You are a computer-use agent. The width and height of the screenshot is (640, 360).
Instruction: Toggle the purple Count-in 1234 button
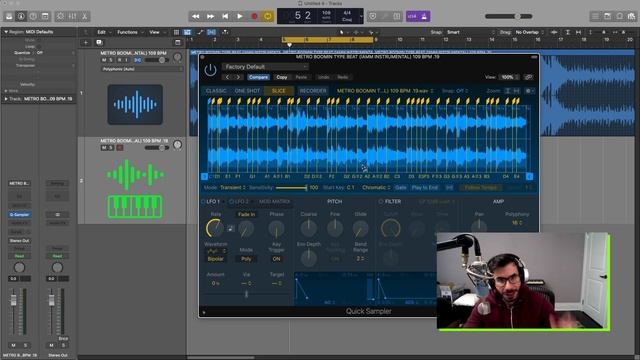[412, 16]
